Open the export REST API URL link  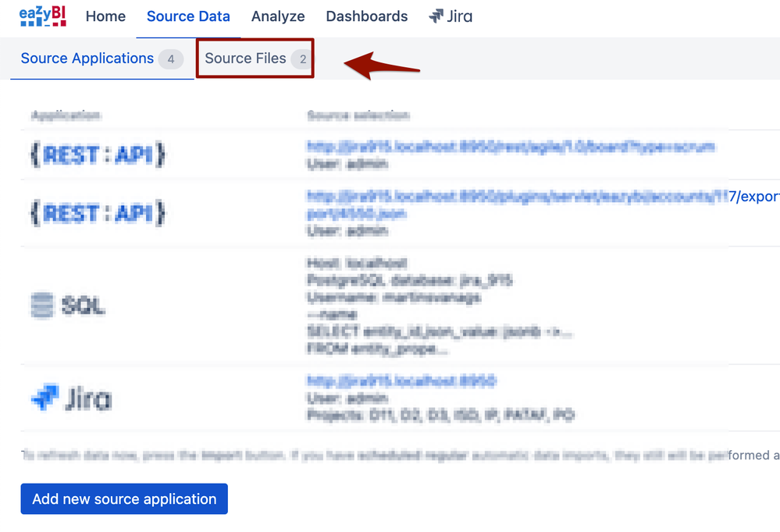(x=543, y=205)
